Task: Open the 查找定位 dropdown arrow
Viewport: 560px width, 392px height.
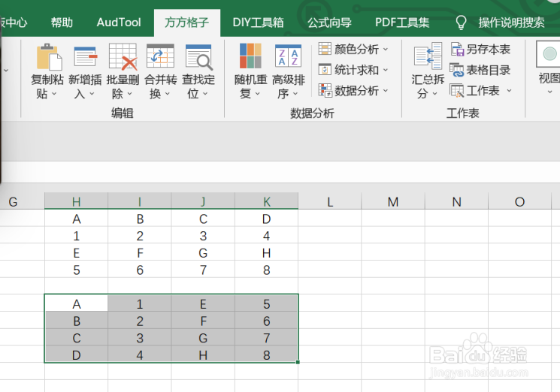Action: tap(205, 94)
